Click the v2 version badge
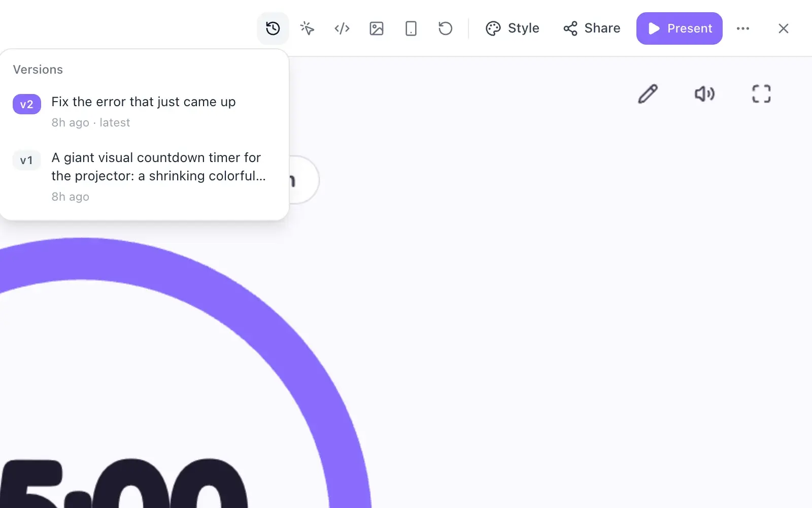This screenshot has height=508, width=812. click(x=27, y=104)
